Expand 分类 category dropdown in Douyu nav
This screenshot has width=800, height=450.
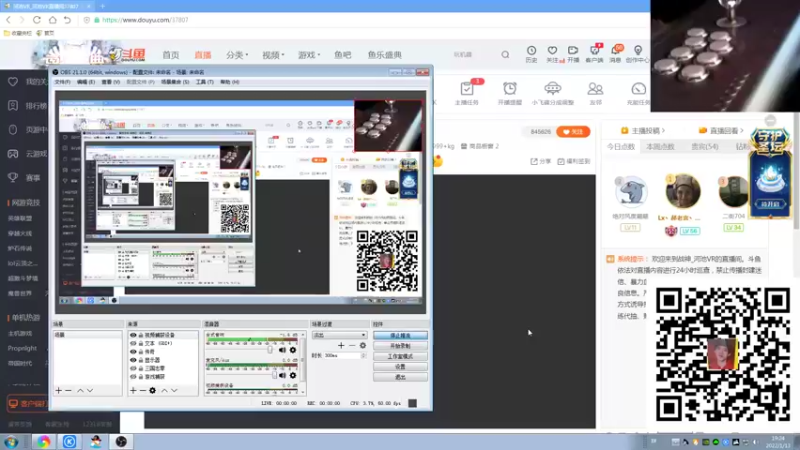(237, 55)
